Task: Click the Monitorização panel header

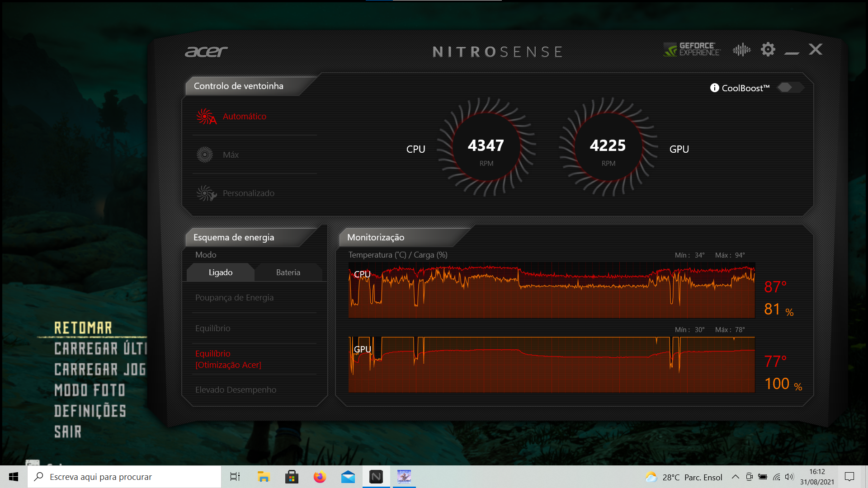Action: click(376, 237)
